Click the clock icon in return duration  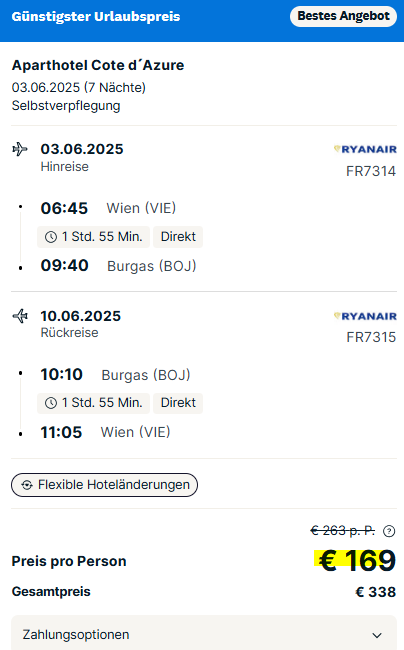click(51, 403)
